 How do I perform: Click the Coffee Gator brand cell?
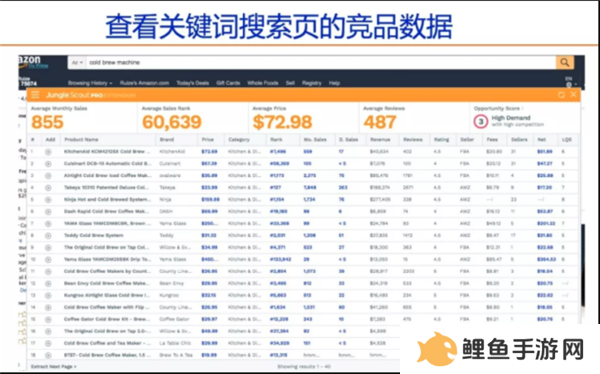pos(174,319)
